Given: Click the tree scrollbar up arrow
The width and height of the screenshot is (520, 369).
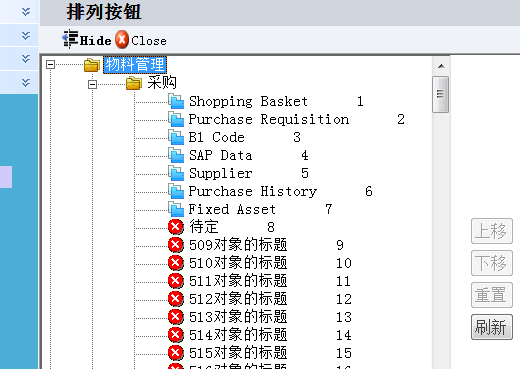Looking at the screenshot, I should click(x=441, y=66).
